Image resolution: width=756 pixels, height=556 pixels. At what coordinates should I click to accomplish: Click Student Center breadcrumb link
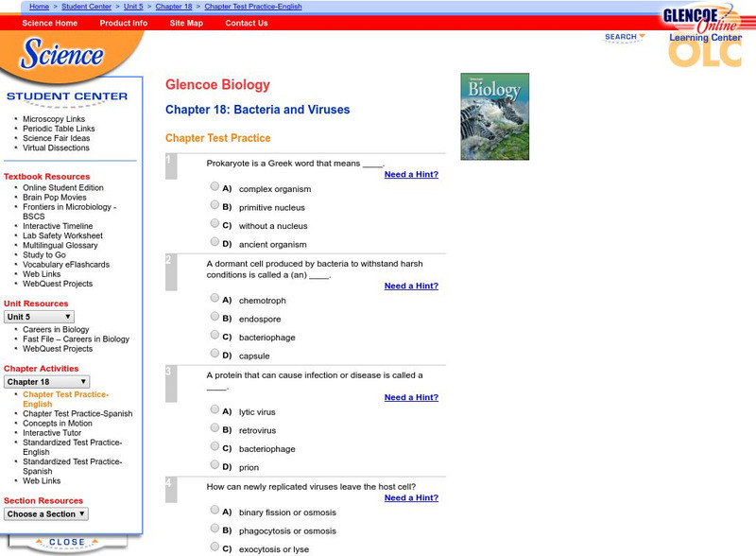86,7
